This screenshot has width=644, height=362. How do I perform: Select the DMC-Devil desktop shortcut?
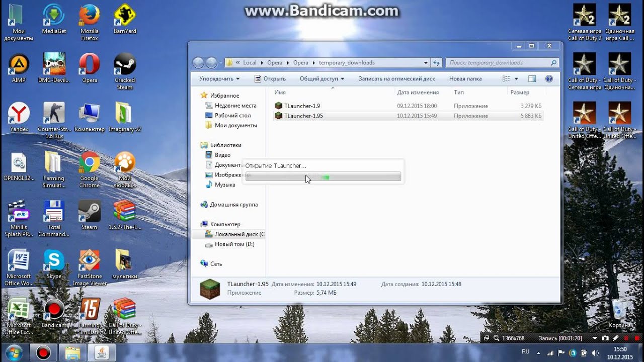coord(54,68)
